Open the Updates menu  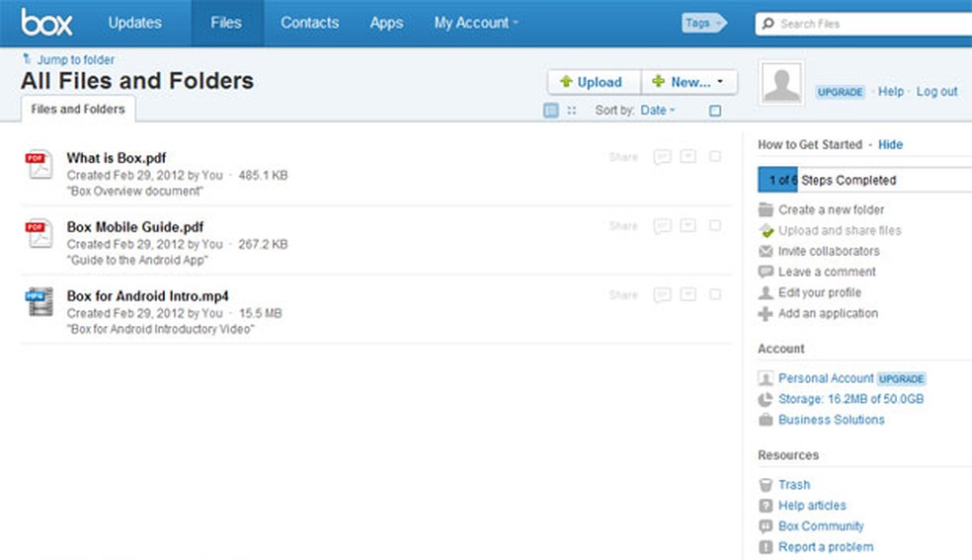(134, 23)
